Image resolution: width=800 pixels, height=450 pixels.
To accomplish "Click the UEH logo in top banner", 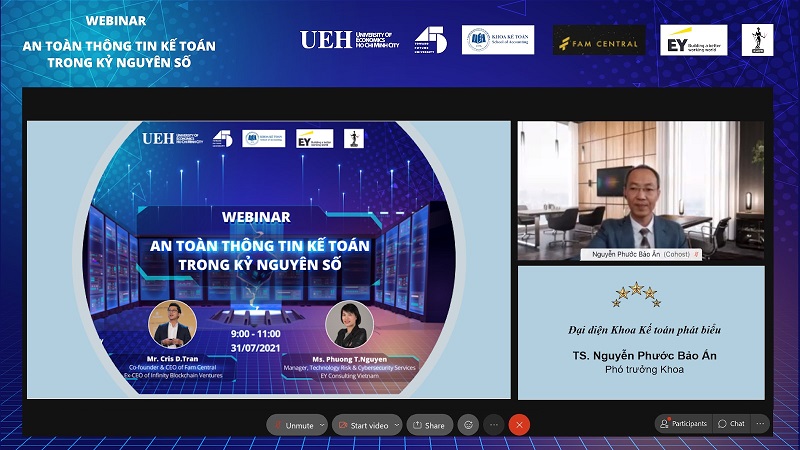I will 349,39.
